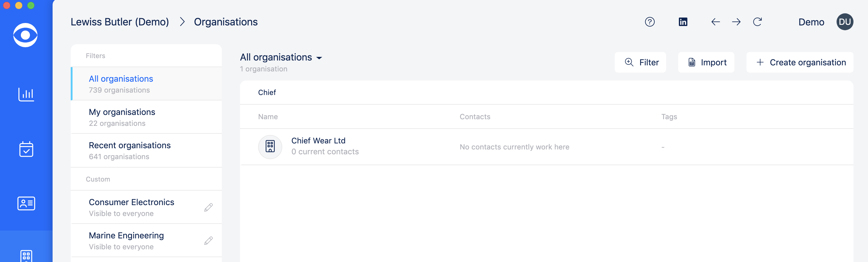Viewport: 868px width, 262px height.
Task: Go back with the left arrow
Action: tap(715, 22)
